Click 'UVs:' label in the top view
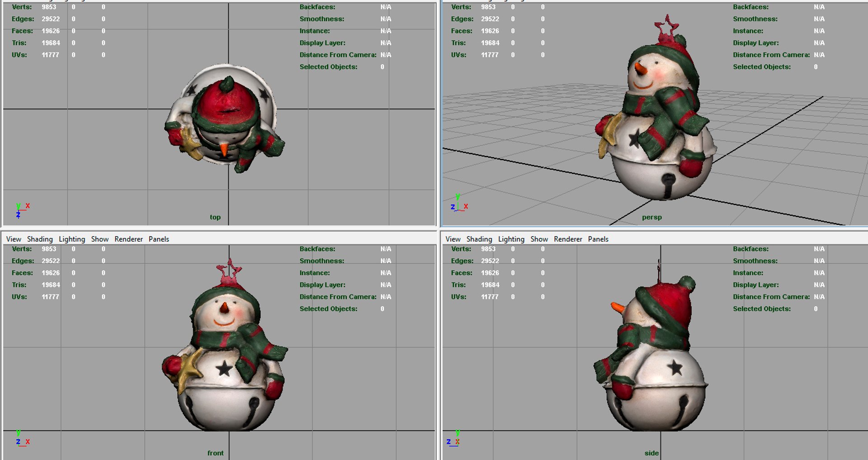The image size is (868, 460). tap(19, 55)
